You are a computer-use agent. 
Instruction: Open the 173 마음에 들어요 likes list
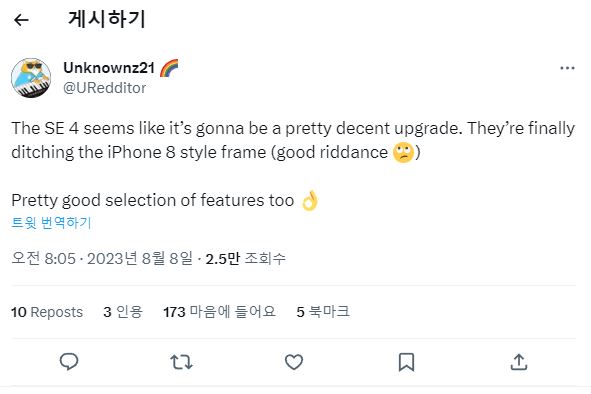[x=219, y=312]
